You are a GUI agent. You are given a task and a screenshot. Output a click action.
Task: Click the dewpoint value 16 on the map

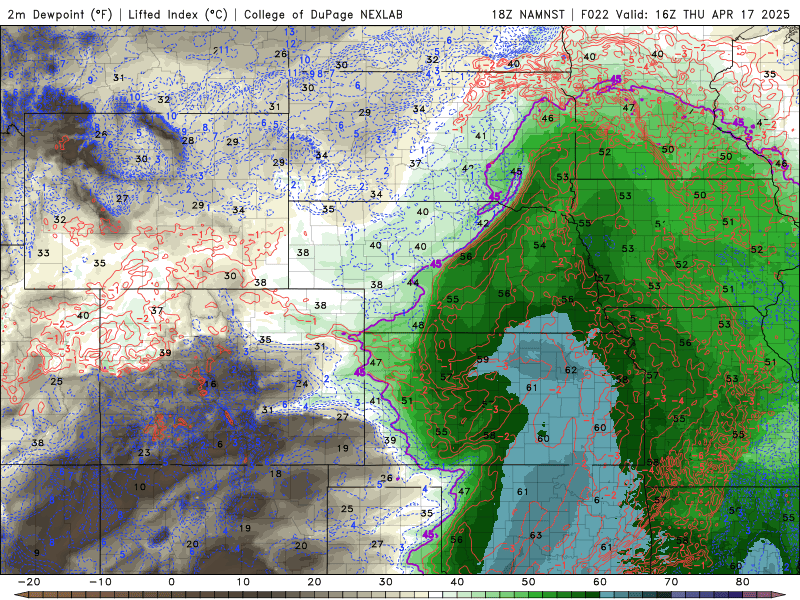[x=210, y=384]
